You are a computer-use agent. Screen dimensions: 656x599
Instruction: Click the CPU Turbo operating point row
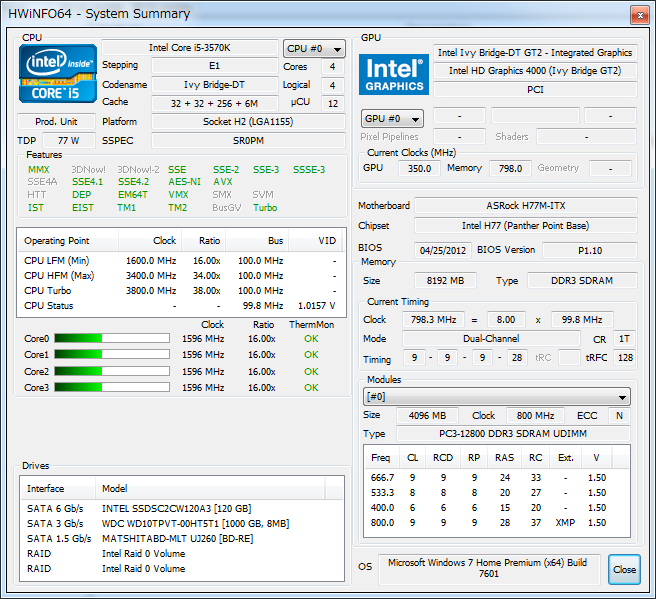pos(180,290)
